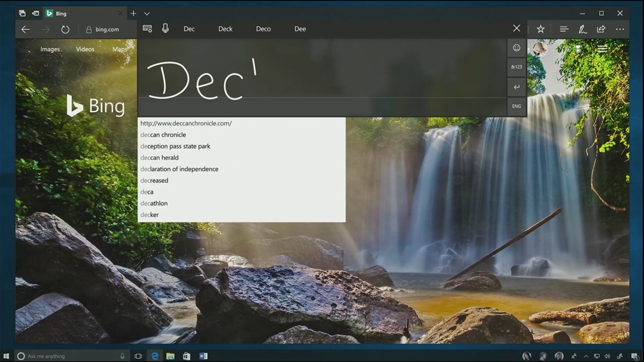Open Windows Start menu
This screenshot has height=362, width=644.
pyautogui.click(x=6, y=356)
